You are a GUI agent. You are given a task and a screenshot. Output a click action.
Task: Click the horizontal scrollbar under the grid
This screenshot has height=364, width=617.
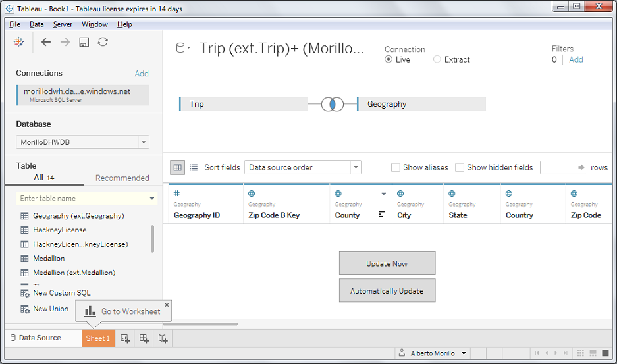tap(200, 325)
